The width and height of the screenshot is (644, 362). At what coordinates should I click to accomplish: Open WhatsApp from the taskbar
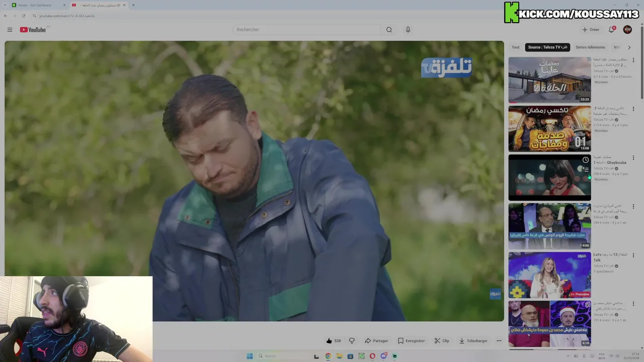361,356
